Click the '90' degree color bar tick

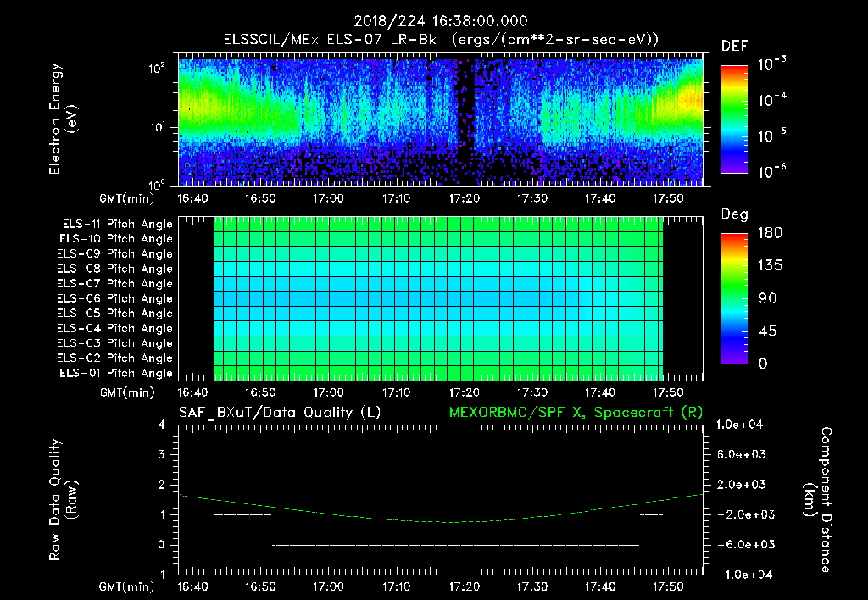tap(768, 299)
